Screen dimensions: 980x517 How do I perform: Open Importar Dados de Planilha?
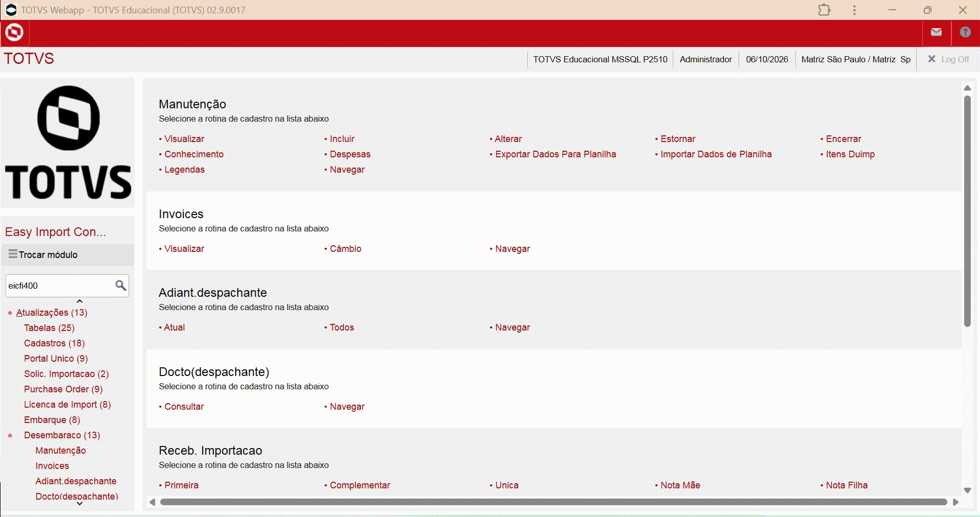pos(716,154)
